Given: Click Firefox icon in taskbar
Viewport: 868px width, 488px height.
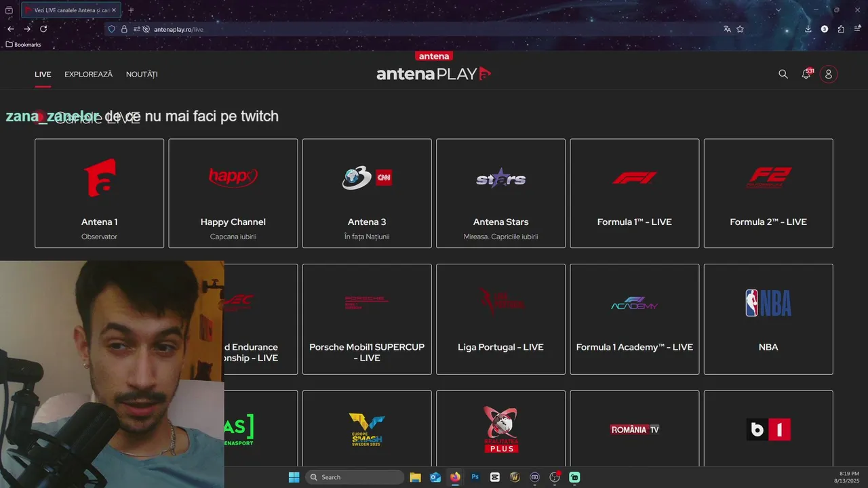Looking at the screenshot, I should [x=455, y=477].
